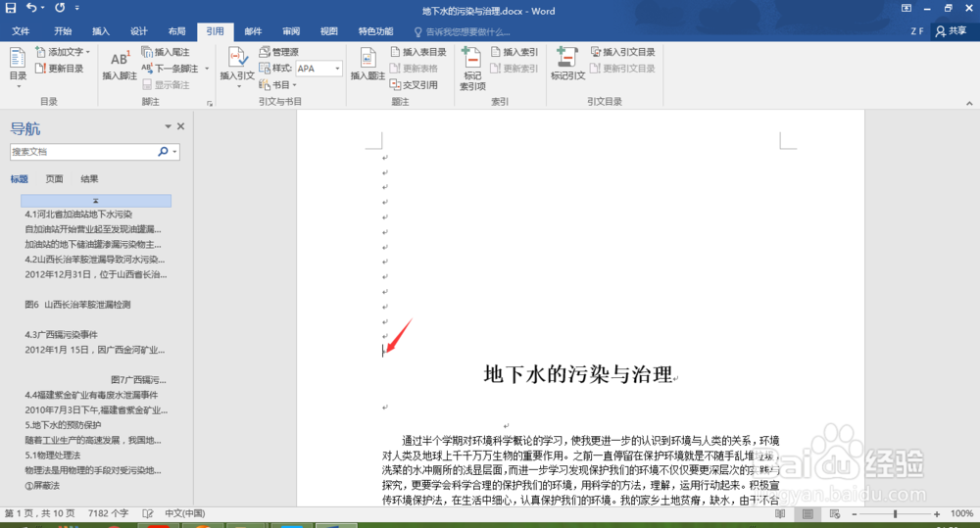Switch to the 布局 Layout tab
This screenshot has height=528, width=980.
[x=176, y=31]
